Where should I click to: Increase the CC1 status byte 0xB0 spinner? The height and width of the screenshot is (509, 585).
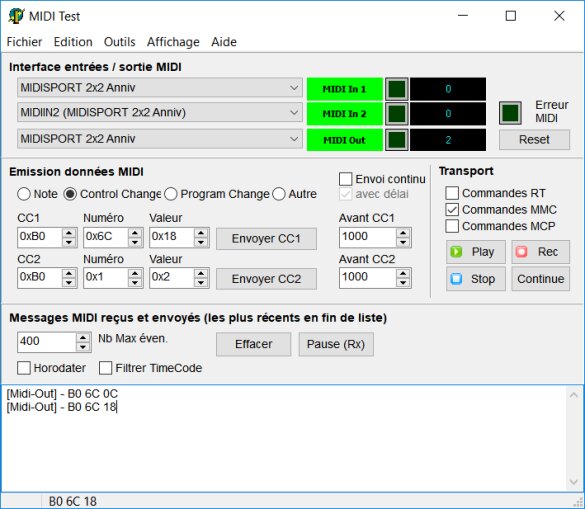[69, 233]
